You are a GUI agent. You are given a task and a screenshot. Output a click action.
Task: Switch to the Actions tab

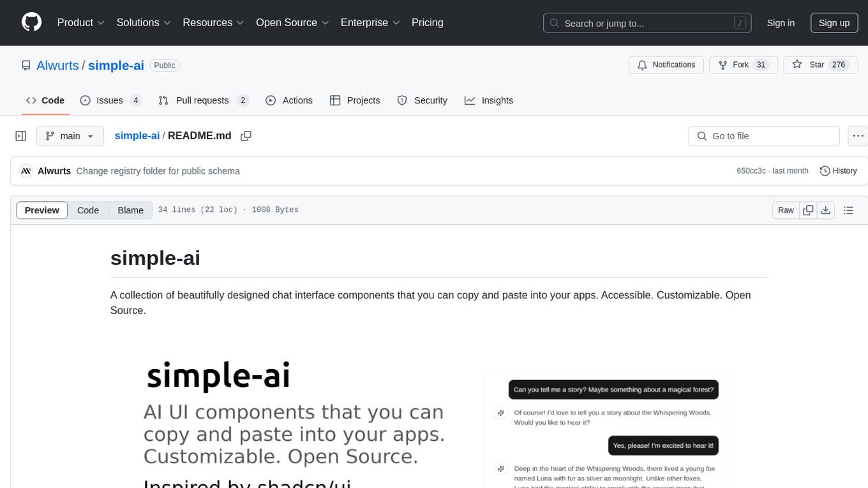tap(289, 100)
